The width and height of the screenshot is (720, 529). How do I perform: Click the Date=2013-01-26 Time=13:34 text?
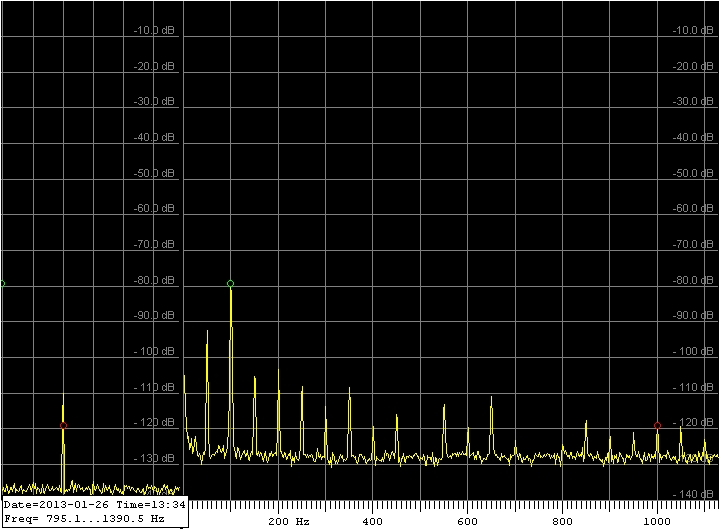pyautogui.click(x=95, y=505)
